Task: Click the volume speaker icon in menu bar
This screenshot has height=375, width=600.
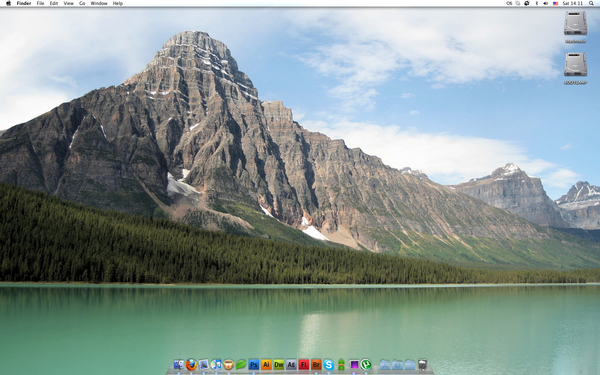Action: (x=546, y=3)
